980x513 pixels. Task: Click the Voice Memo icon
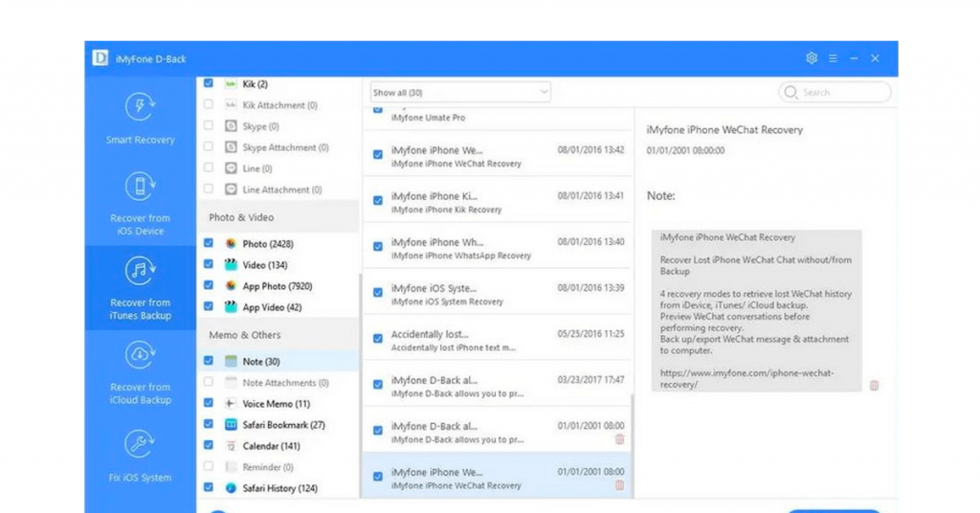[231, 403]
